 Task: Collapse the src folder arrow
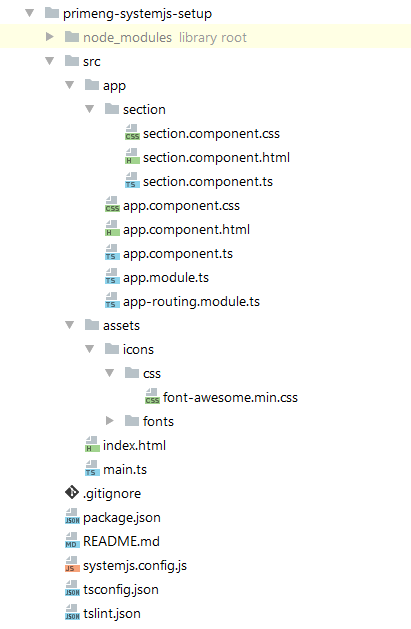point(50,61)
